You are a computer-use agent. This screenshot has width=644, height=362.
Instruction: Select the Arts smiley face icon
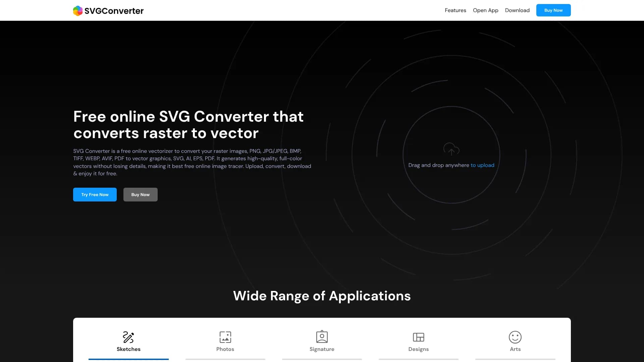(515, 337)
